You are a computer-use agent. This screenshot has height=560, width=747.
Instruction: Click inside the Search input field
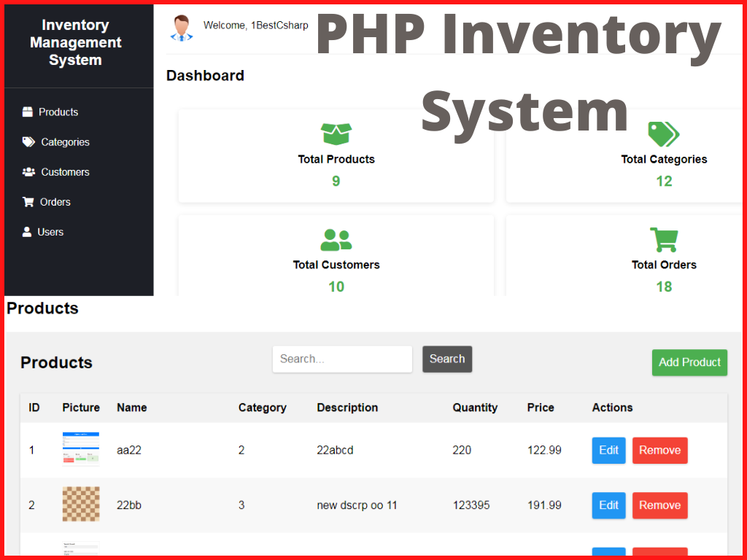[341, 359]
